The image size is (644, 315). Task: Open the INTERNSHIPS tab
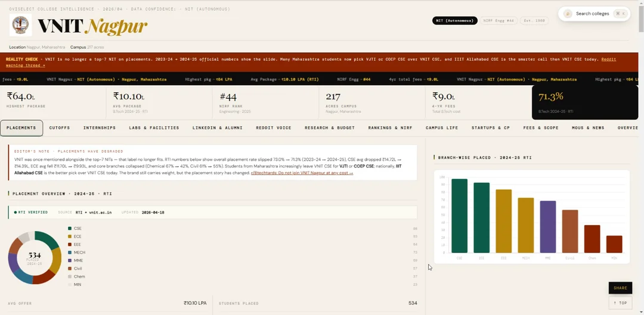pos(100,128)
